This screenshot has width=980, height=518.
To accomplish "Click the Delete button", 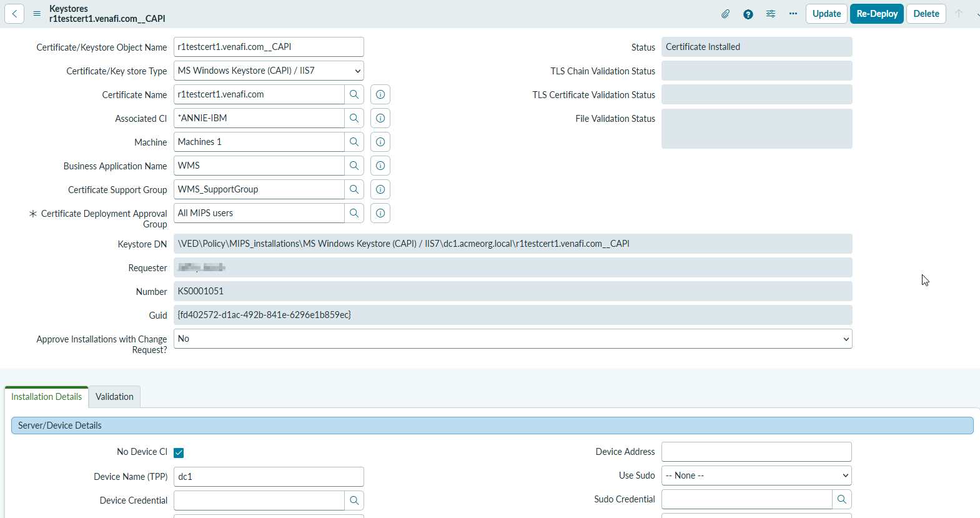I will (x=926, y=14).
